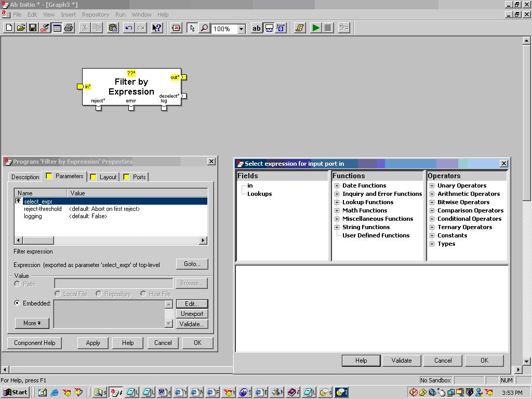Click the Word document taskbar button
Image resolution: width=532 pixels, height=399 pixels.
pos(164,393)
